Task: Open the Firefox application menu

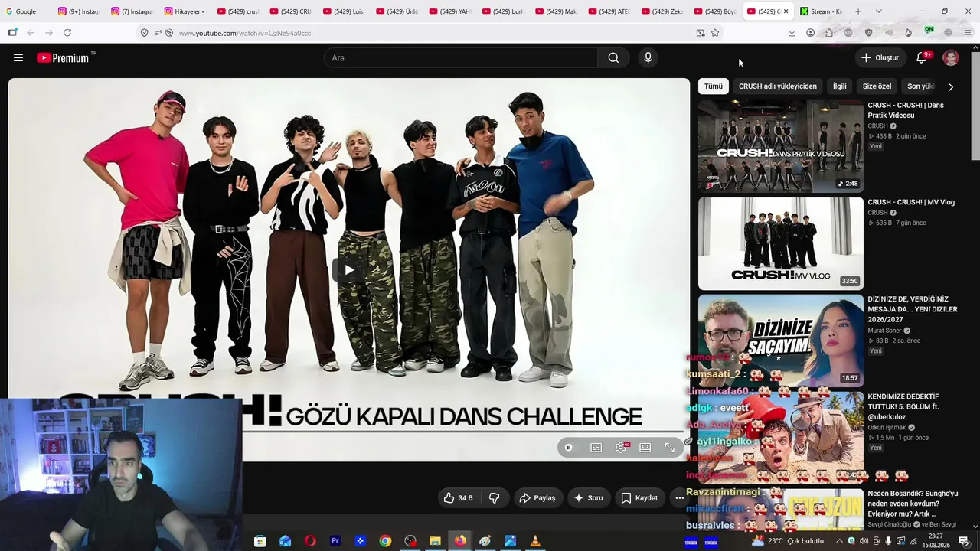Action: point(968,33)
